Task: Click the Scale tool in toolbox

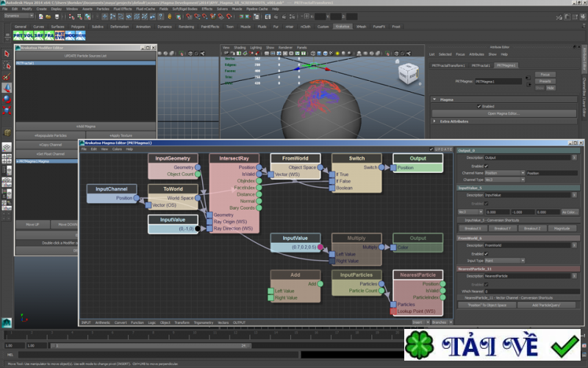Action: pyautogui.click(x=7, y=110)
